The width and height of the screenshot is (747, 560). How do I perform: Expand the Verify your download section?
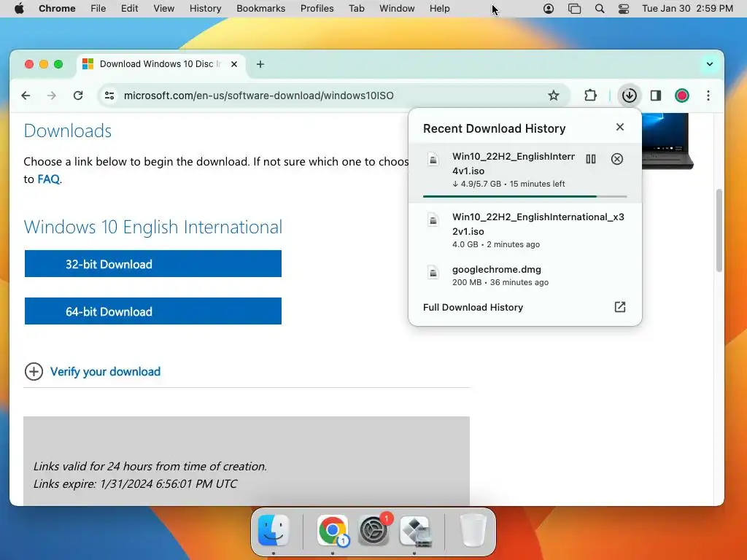[93, 372]
